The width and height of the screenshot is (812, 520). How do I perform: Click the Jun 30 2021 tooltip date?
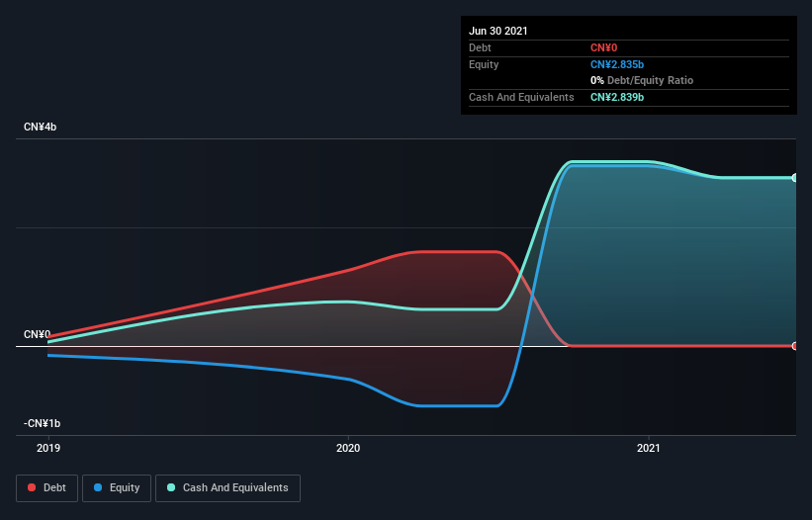point(498,31)
